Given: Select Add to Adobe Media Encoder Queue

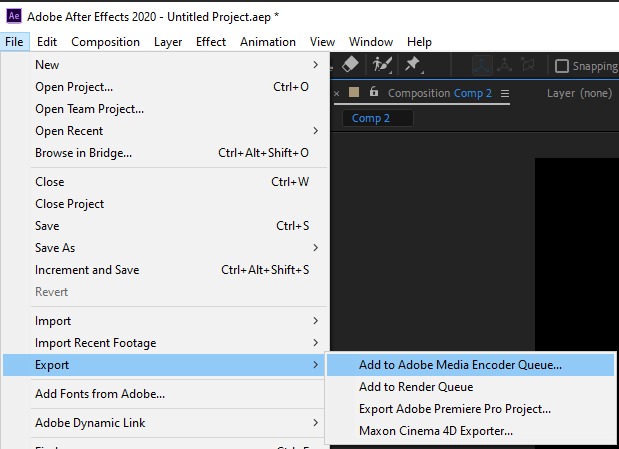Looking at the screenshot, I should 470,365.
